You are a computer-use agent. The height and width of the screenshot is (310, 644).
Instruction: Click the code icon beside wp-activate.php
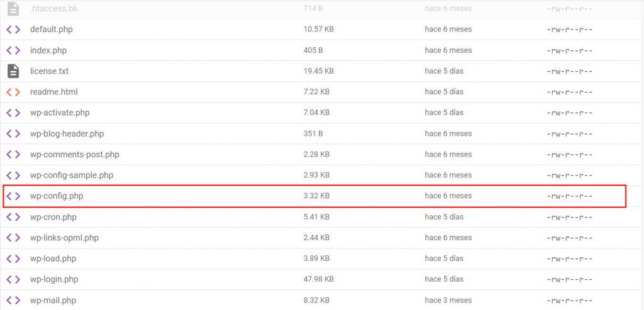(x=13, y=113)
